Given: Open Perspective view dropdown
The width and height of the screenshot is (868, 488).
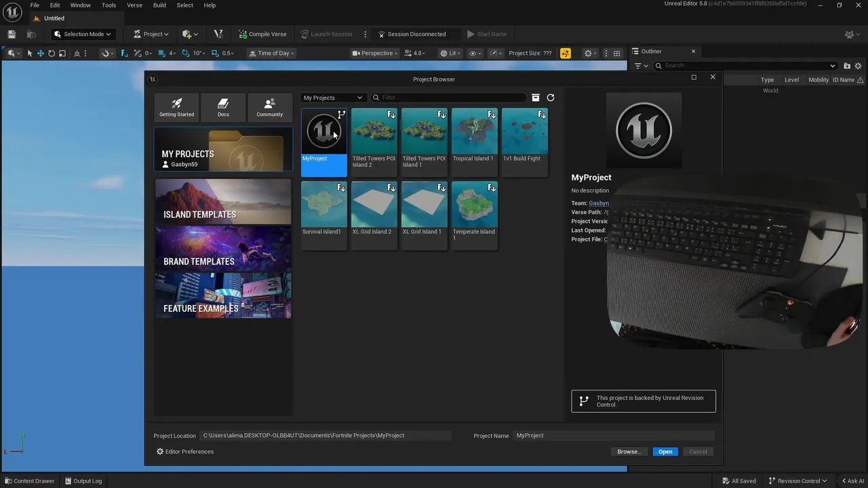Looking at the screenshot, I should click(374, 53).
